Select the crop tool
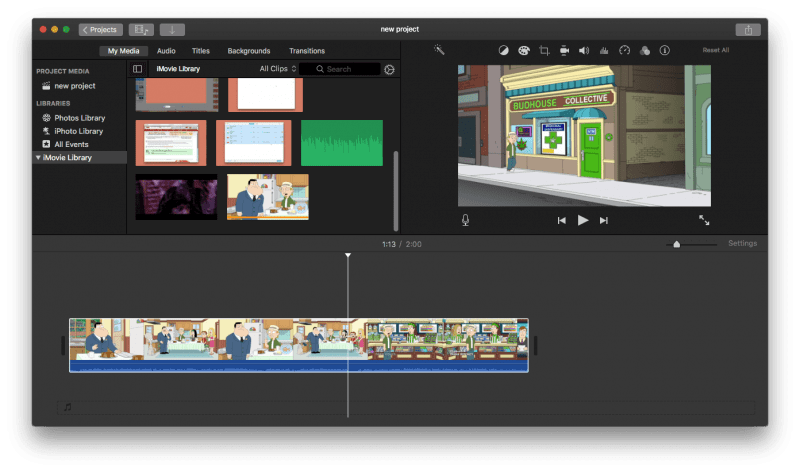 544,50
